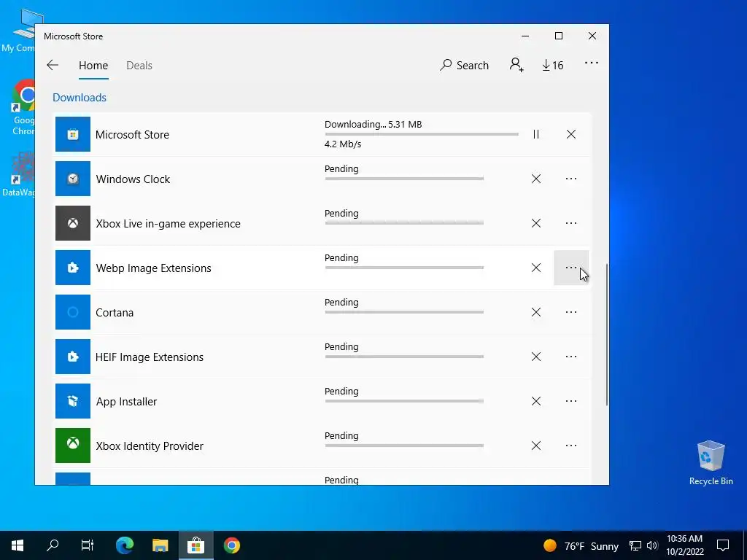The image size is (747, 560).
Task: Open more options for Windows Clock
Action: pos(571,179)
